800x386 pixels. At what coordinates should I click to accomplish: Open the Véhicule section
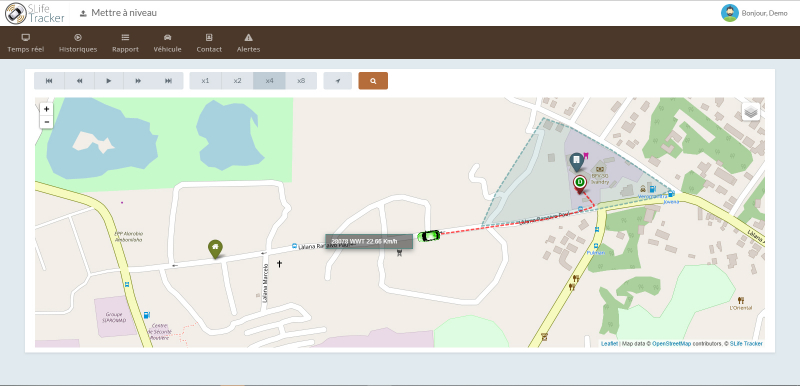(167, 43)
